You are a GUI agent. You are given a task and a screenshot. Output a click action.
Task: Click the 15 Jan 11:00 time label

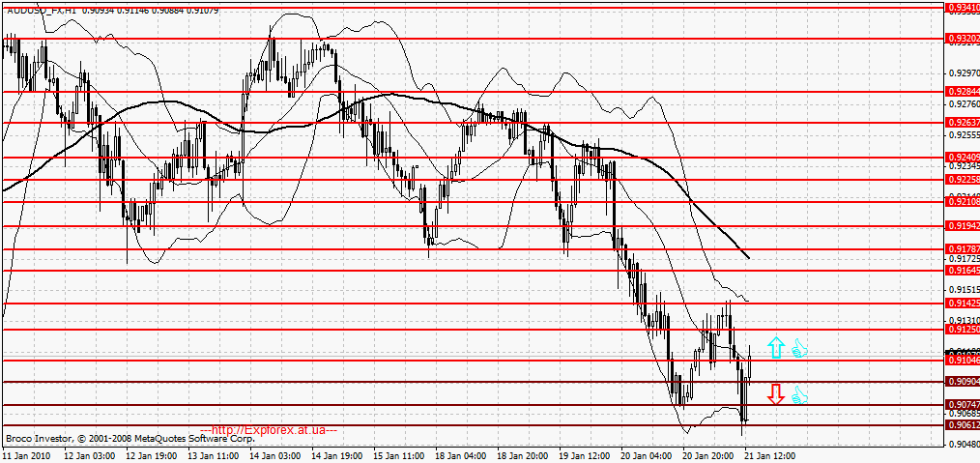click(399, 455)
